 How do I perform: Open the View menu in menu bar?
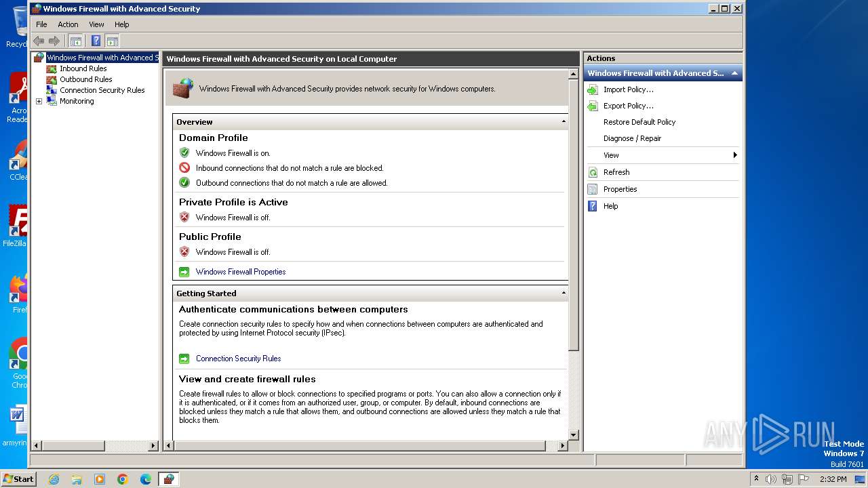(97, 24)
